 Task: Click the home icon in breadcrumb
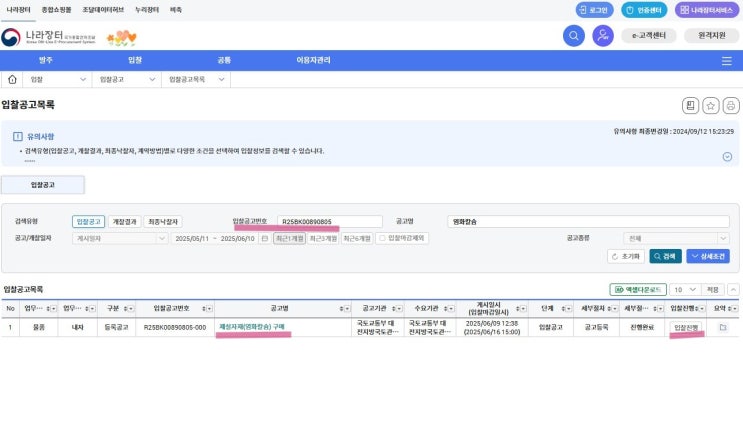click(12, 79)
